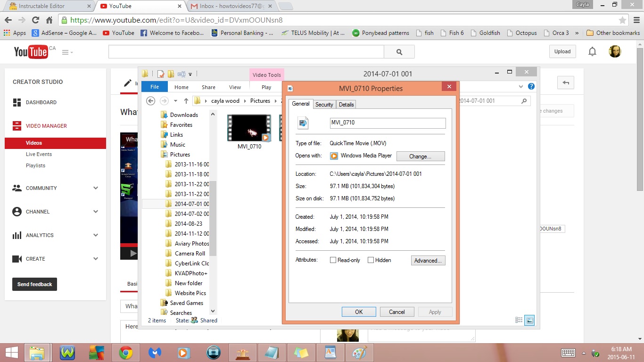Viewport: 644px width, 362px height.
Task: Click the Explorer search magnifier icon
Action: 524,101
